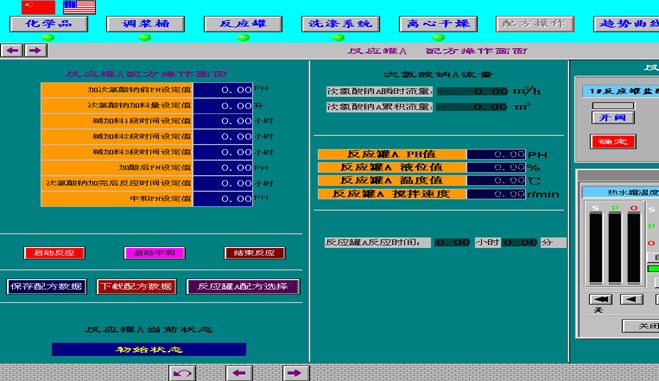Screen dimensions: 659x381
Task: Open 反应罐A配方选择 recipe selector
Action: click(243, 286)
